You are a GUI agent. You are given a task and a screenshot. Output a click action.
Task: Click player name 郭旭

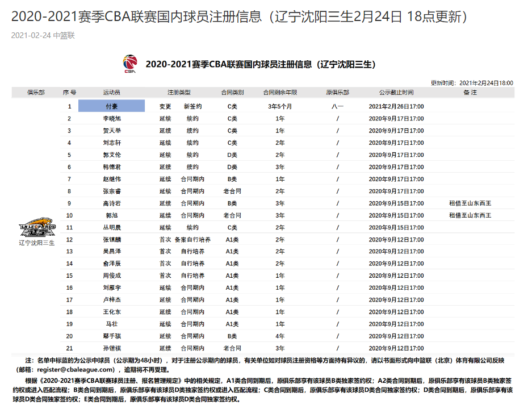click(x=112, y=215)
